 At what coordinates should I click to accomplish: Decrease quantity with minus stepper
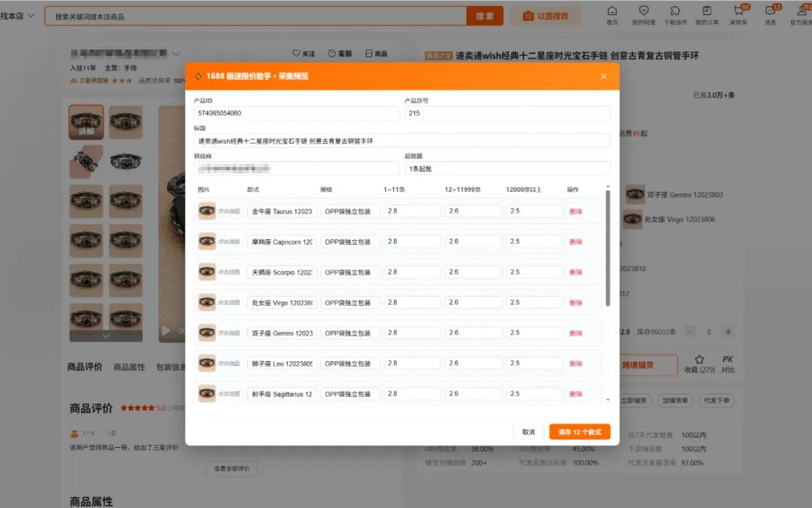[x=689, y=332]
